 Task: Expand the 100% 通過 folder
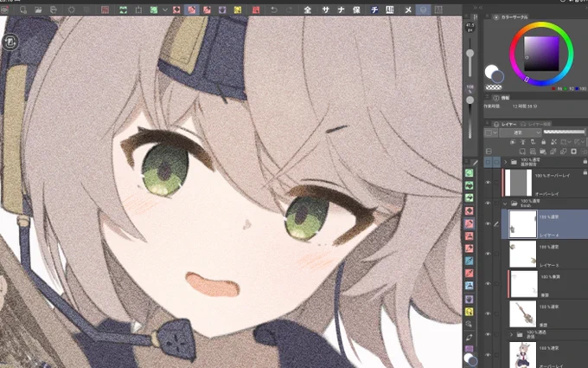tap(511, 334)
